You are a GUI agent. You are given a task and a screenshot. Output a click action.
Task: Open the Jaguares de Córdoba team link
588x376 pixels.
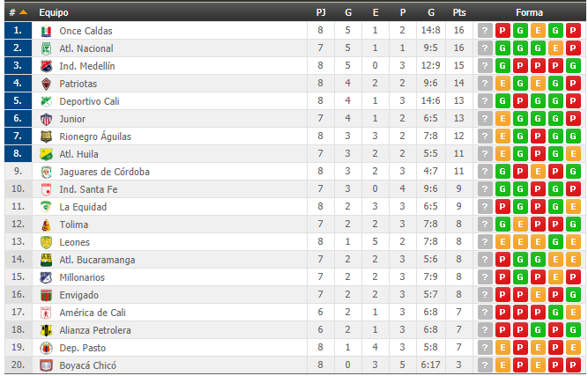pyautogui.click(x=104, y=172)
